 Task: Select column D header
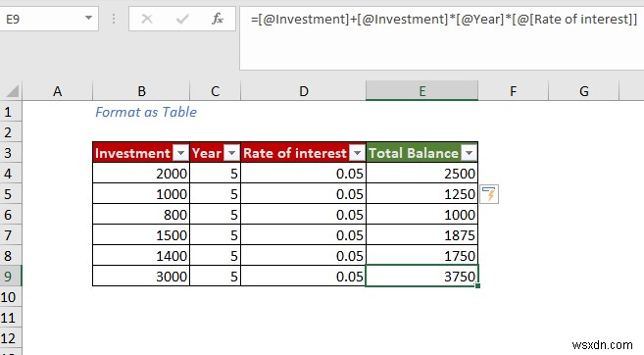pos(304,91)
